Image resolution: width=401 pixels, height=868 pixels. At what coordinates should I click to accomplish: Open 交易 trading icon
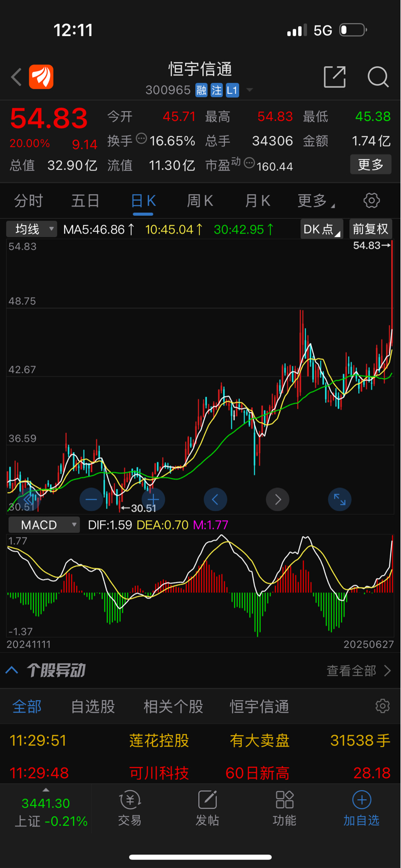pos(130,809)
